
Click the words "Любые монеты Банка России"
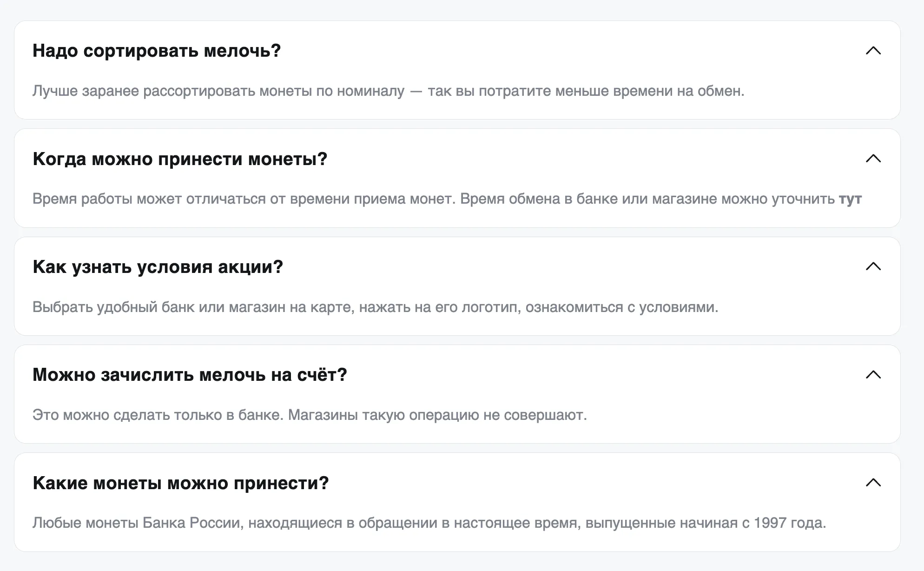[138, 523]
